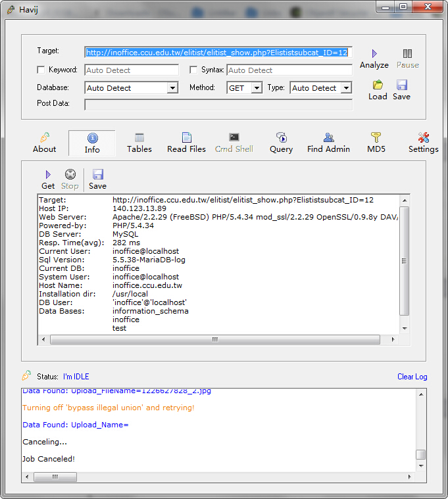Open the Database Auto Detect dropdown
448x499 pixels.
point(172,88)
